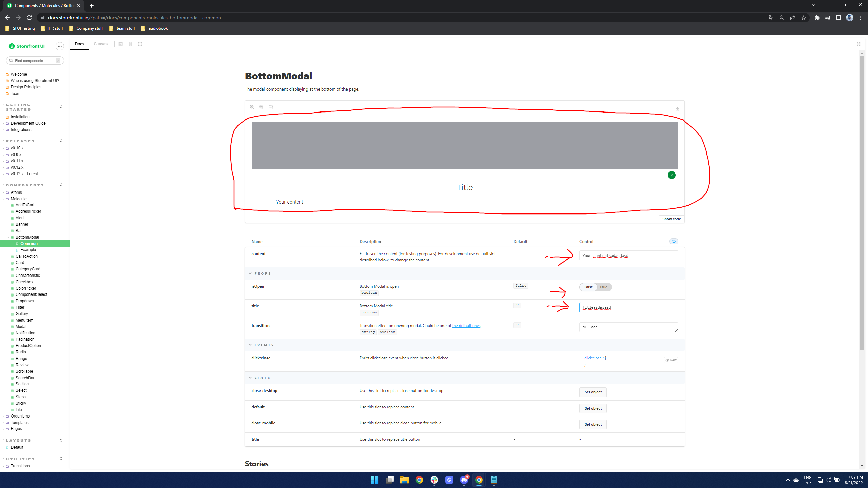Toggle RAW view for click:close event
The image size is (868, 488).
coord(671,360)
